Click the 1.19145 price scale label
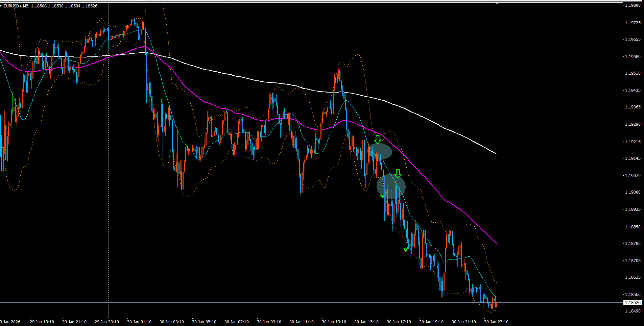The width and height of the screenshot is (644, 326). (633, 158)
